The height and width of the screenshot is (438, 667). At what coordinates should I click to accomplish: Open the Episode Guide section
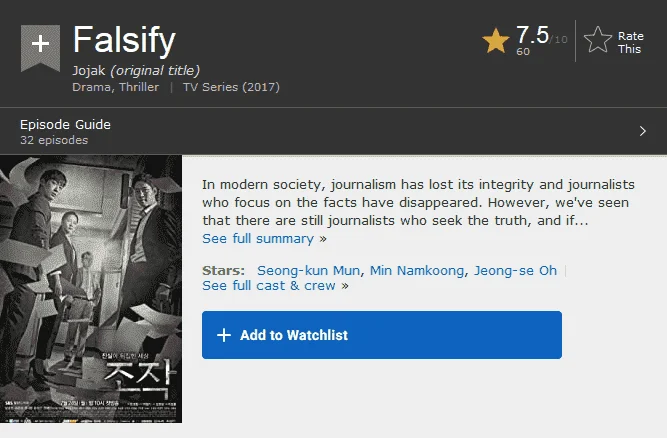click(x=65, y=125)
